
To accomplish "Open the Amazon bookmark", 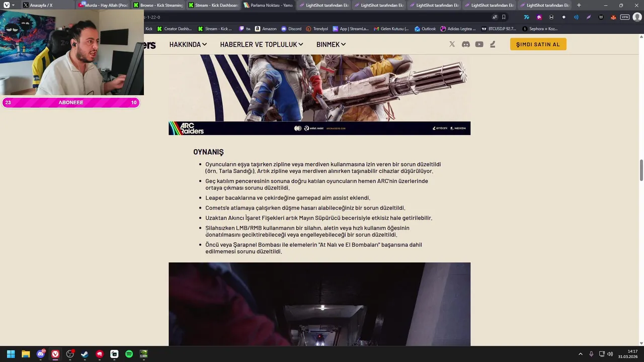I will tap(266, 29).
